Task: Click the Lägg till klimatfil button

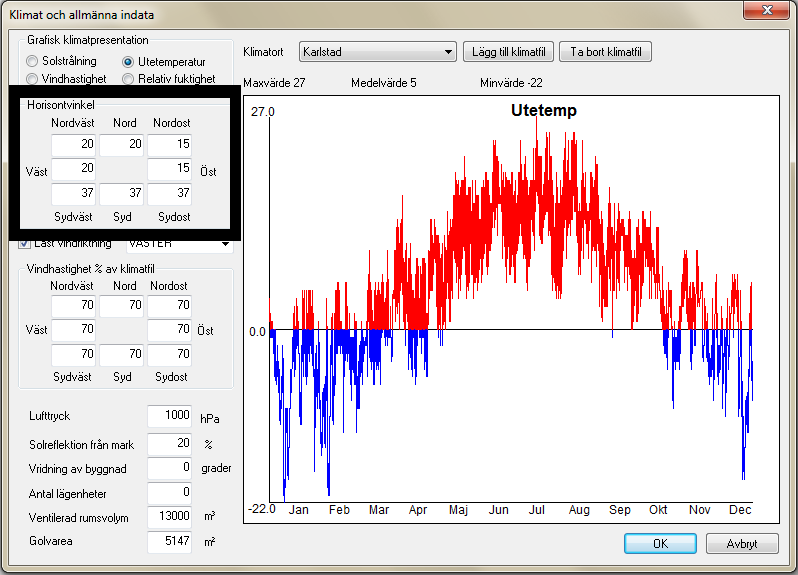Action: pyautogui.click(x=508, y=52)
